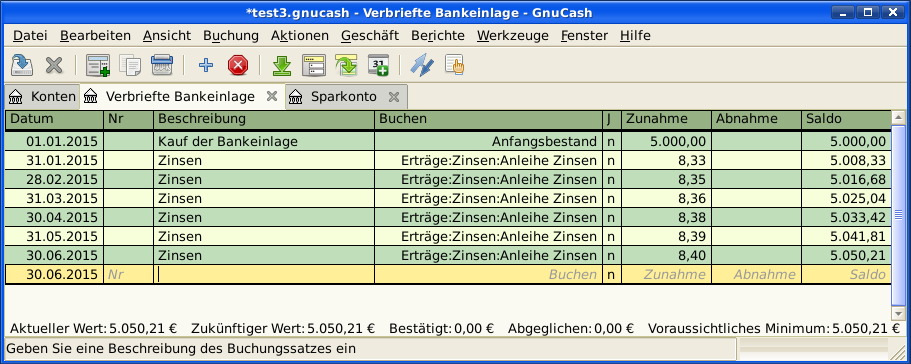This screenshot has height=364, width=911.
Task: Click the Buchen column header
Action: tap(489, 119)
